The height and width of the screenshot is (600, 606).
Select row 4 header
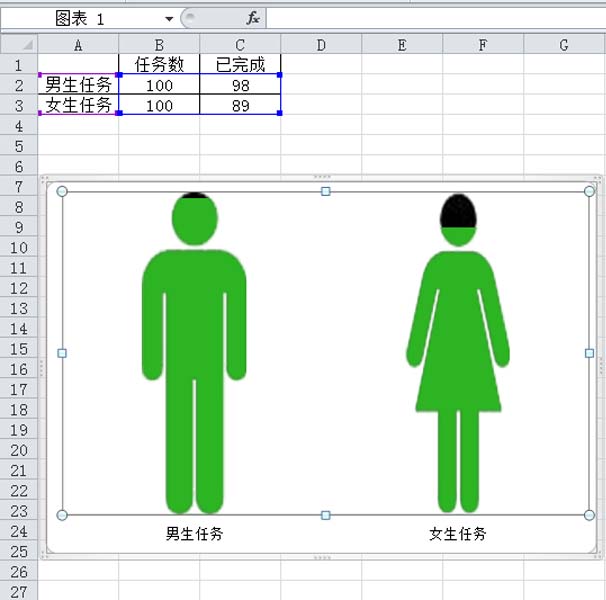tap(19, 125)
